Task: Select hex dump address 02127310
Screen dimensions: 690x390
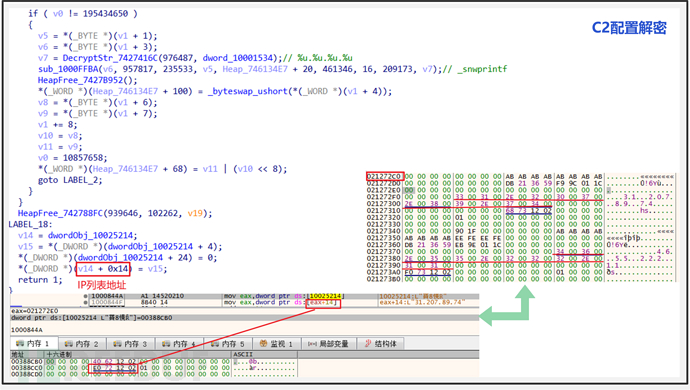Action: pos(384,211)
